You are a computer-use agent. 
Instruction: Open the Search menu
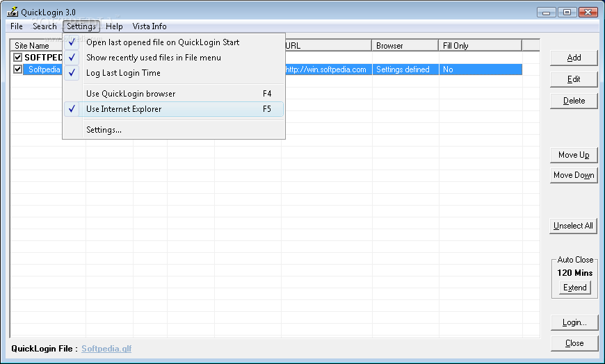pos(45,26)
